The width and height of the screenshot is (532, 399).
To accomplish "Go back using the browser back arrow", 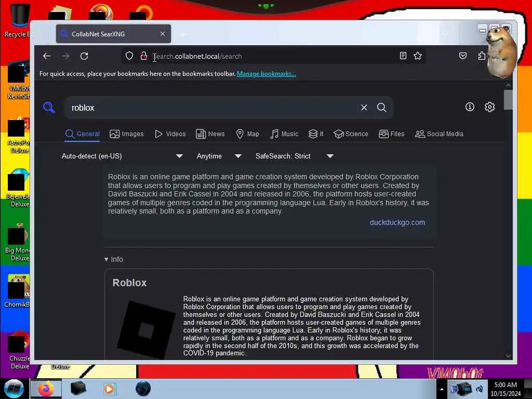I will [x=47, y=56].
